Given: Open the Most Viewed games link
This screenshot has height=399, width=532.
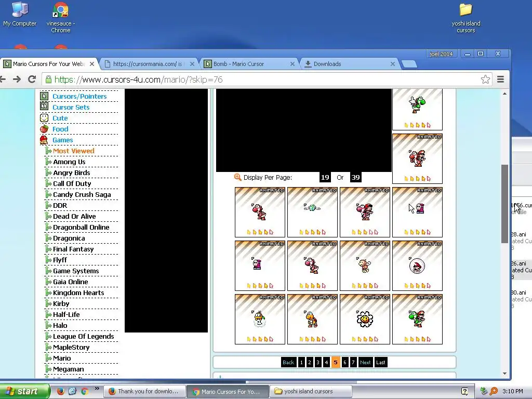Looking at the screenshot, I should [74, 151].
